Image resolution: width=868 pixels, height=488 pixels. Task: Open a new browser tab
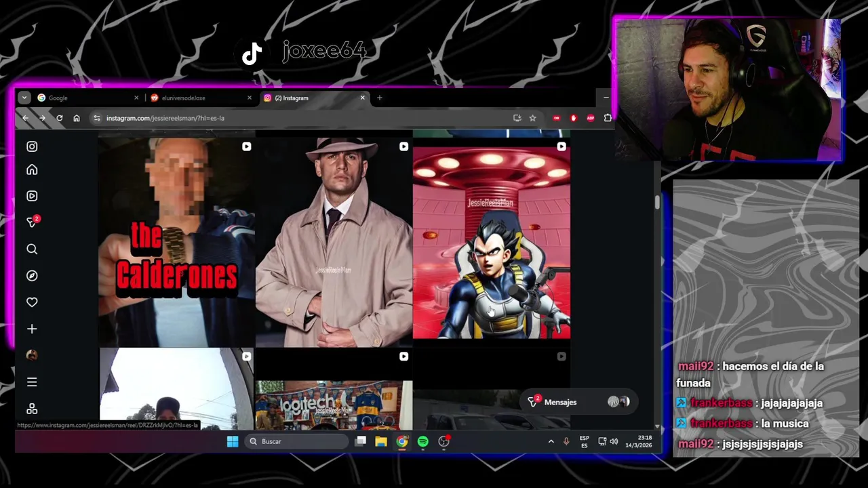(x=380, y=98)
